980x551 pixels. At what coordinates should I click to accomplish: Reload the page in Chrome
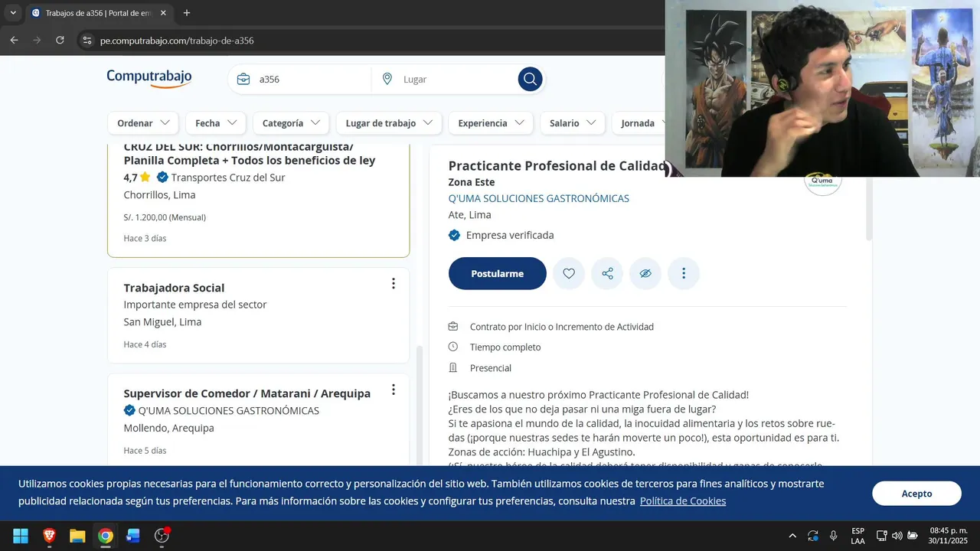pyautogui.click(x=60, y=40)
